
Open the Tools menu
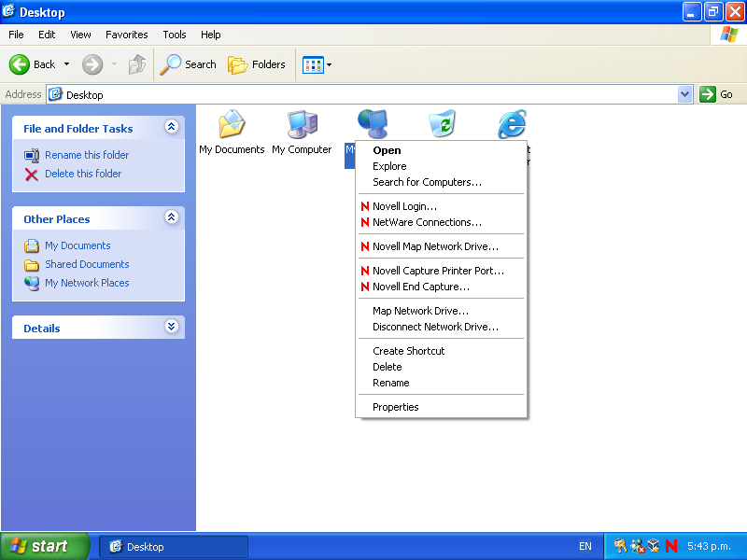[175, 35]
